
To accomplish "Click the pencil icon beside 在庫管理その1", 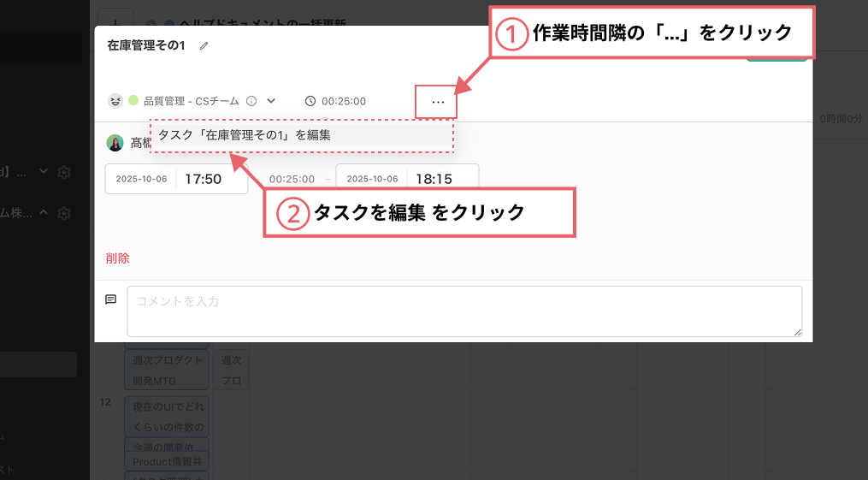I will click(x=204, y=46).
